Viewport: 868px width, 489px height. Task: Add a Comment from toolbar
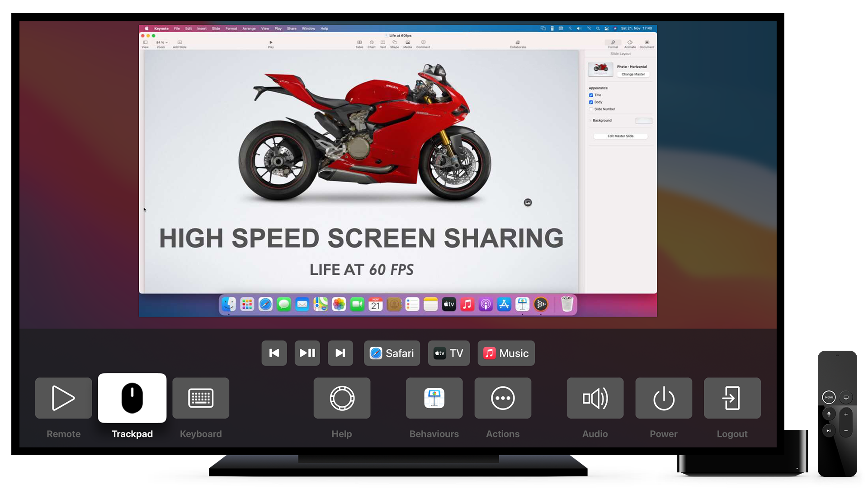click(x=423, y=44)
